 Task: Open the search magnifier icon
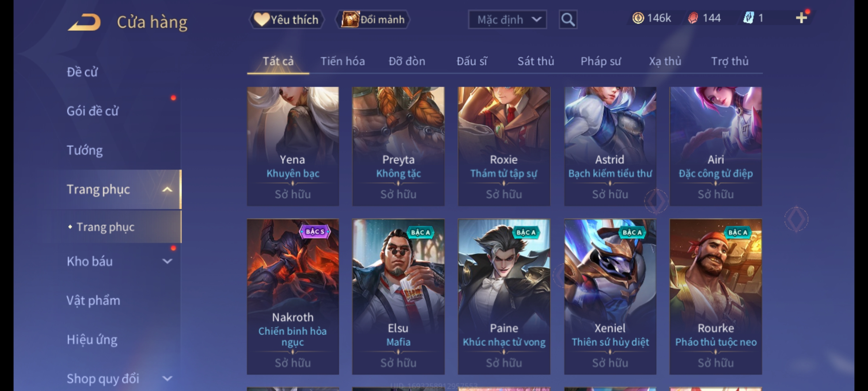[568, 20]
